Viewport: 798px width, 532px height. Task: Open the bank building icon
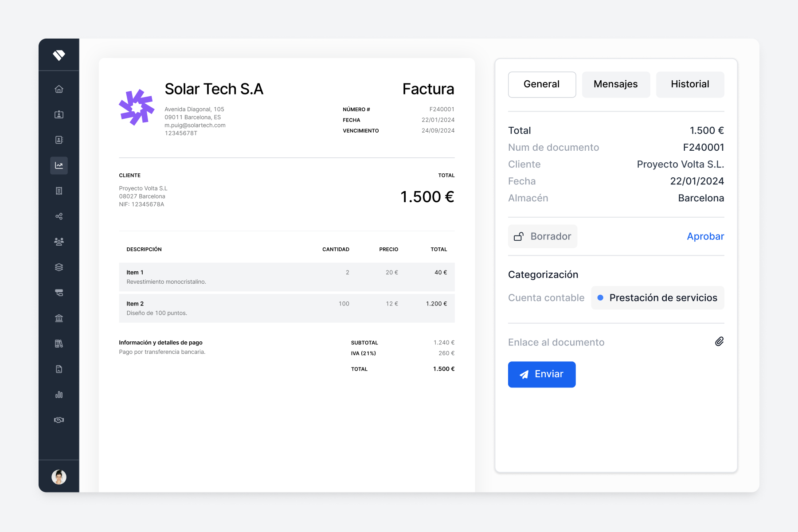click(x=59, y=318)
